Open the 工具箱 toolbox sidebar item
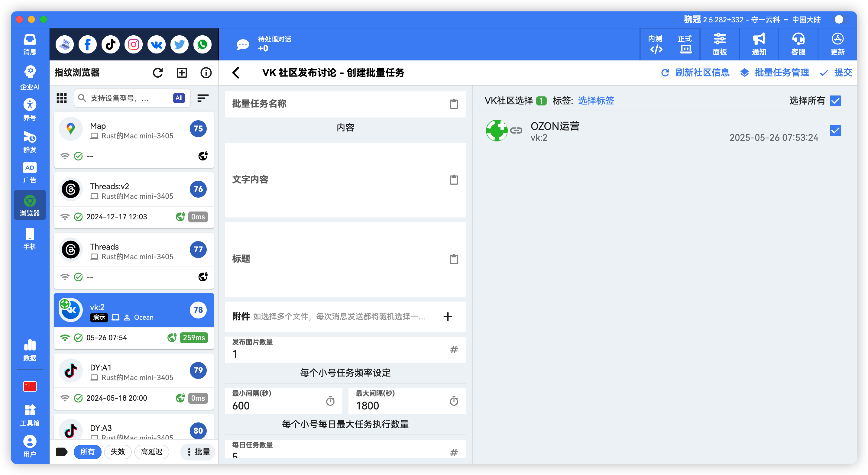Screen dimensions: 868x475 click(x=30, y=415)
